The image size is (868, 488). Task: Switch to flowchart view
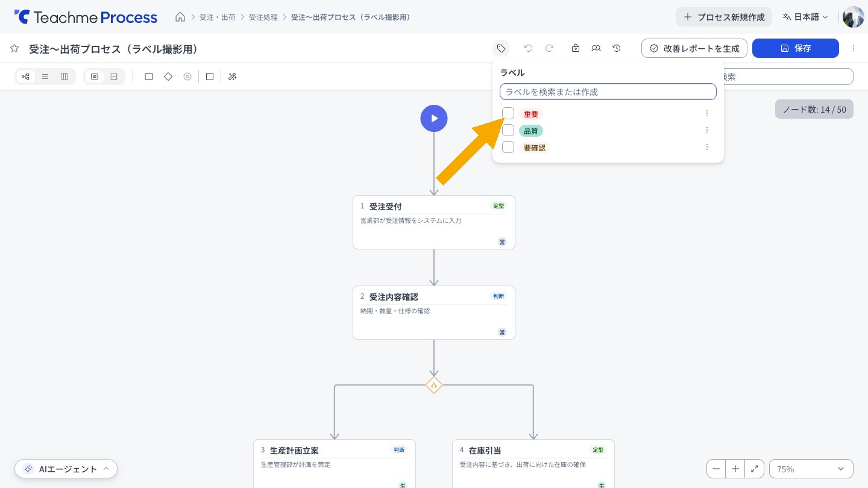click(26, 77)
